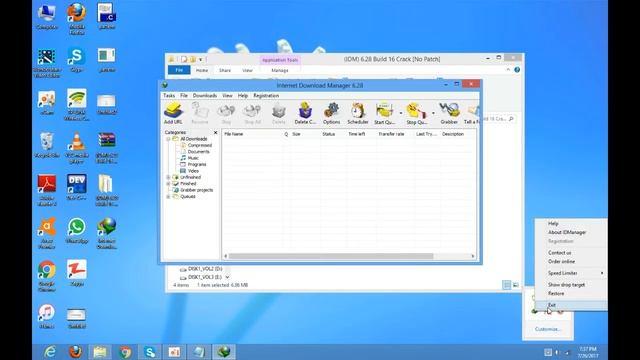
Task: Open the View menu in IDM
Action: [227, 96]
